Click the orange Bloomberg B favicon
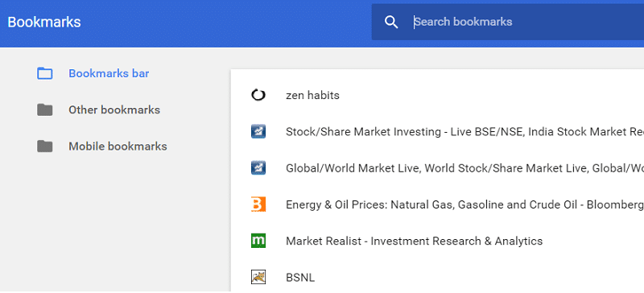This screenshot has width=644, height=293. click(x=258, y=204)
